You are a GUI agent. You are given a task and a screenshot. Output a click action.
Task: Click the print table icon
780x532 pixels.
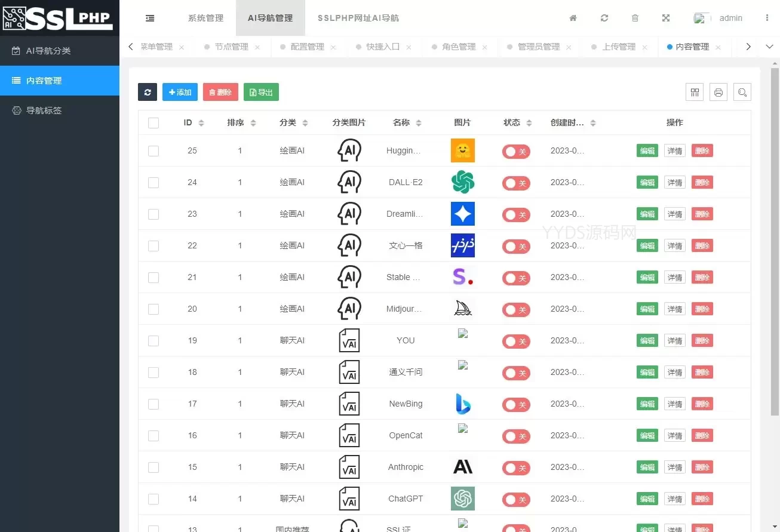[x=718, y=92]
